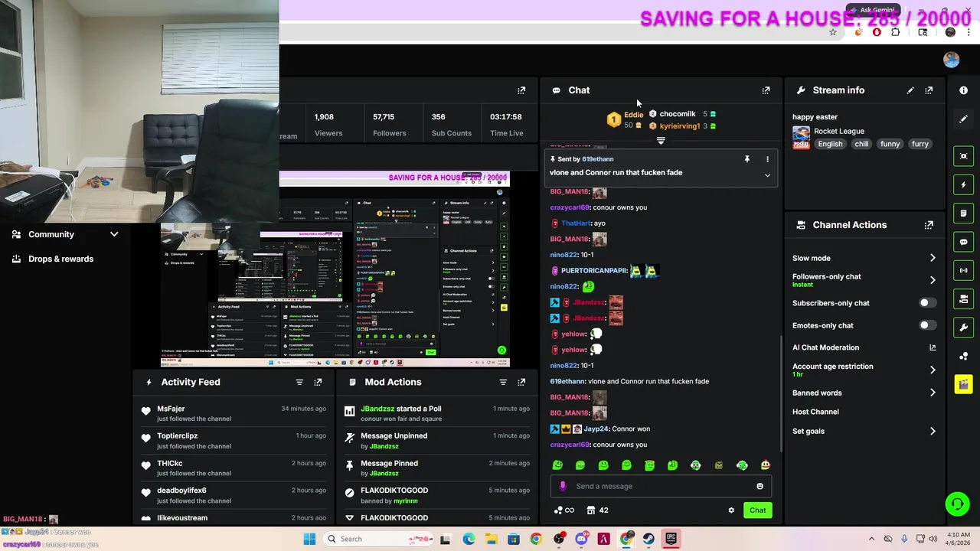Click the funny stream tag
The height and width of the screenshot is (551, 980).
click(x=890, y=144)
